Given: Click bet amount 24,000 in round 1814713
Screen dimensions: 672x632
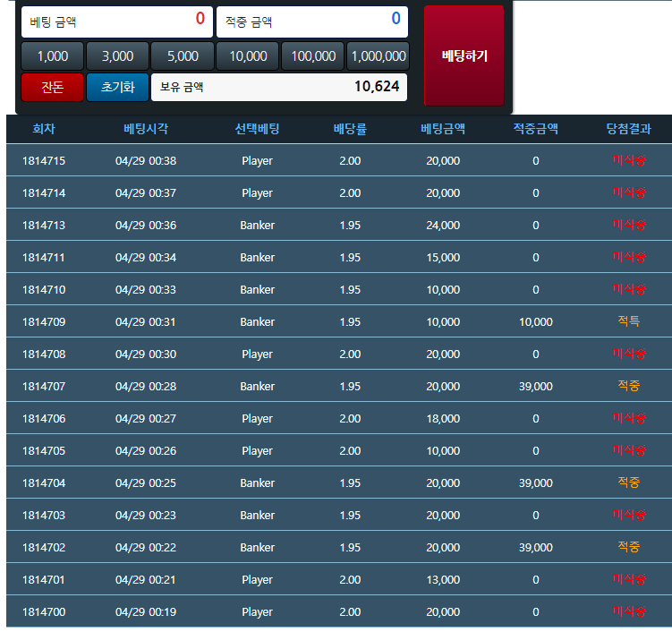Looking at the screenshot, I should click(x=443, y=225).
